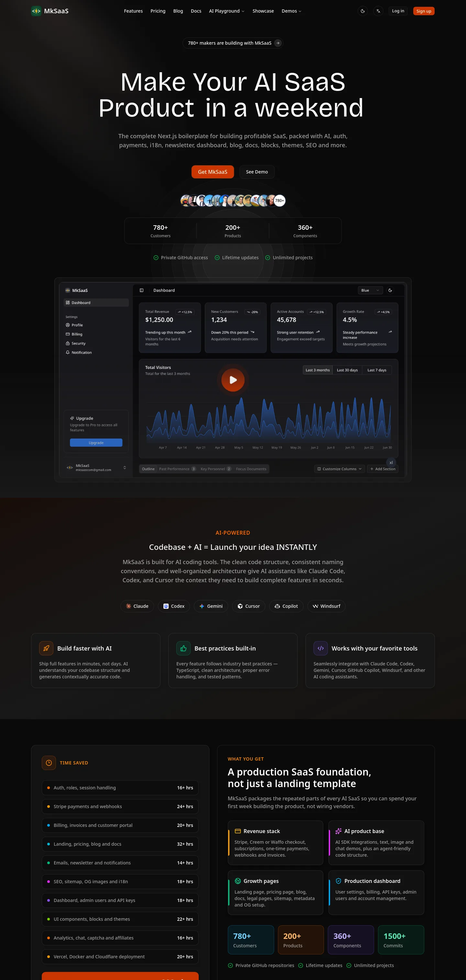466x980 pixels.
Task: Switch chart range to Last 3 months
Action: click(318, 370)
